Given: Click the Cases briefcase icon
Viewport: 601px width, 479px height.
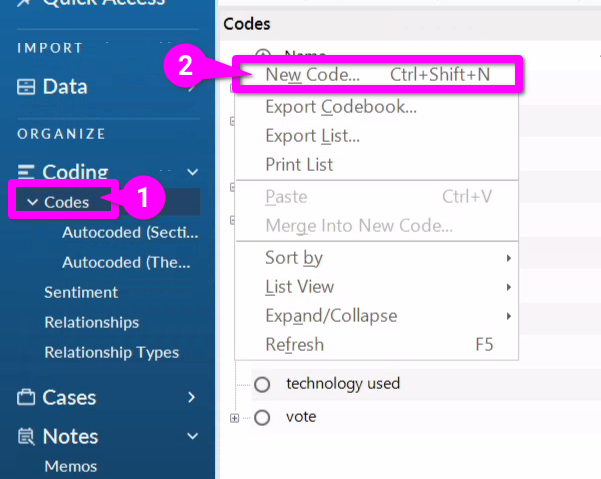Looking at the screenshot, I should point(27,398).
